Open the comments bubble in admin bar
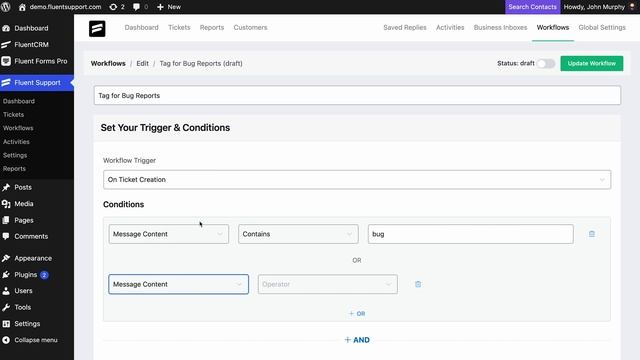The image size is (640, 360). (136, 7)
